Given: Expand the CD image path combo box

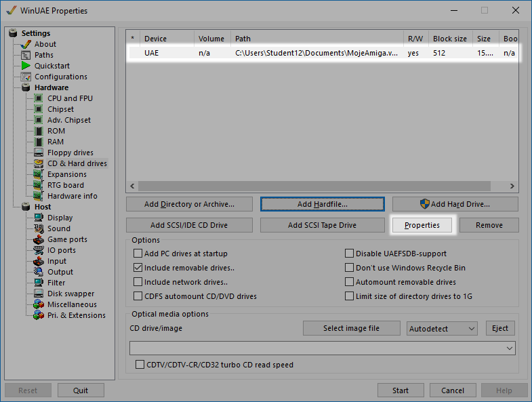Looking at the screenshot, I should pos(509,348).
